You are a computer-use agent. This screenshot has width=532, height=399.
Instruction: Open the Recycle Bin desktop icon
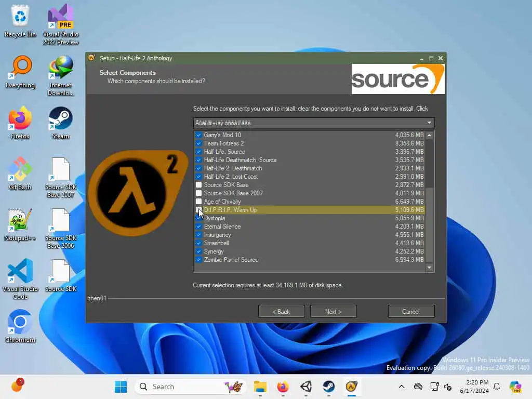pos(20,21)
